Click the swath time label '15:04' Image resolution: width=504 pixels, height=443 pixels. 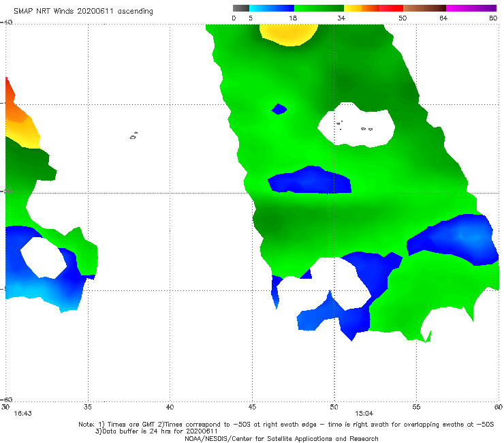pyautogui.click(x=364, y=414)
